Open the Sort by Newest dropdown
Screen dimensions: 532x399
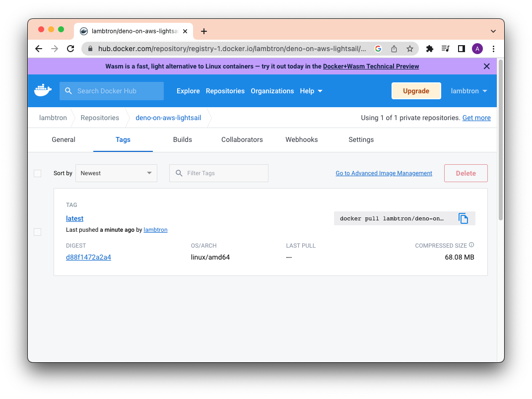pyautogui.click(x=116, y=173)
